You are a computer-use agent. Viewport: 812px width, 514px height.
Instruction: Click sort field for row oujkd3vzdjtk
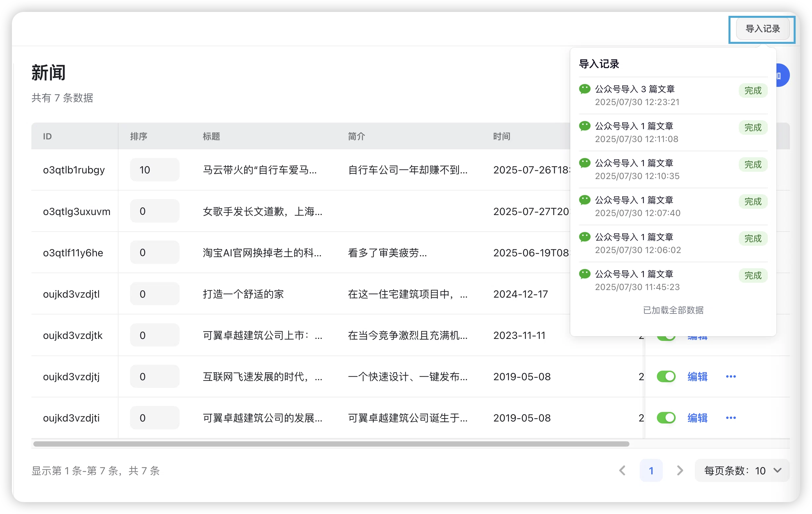pyautogui.click(x=155, y=335)
